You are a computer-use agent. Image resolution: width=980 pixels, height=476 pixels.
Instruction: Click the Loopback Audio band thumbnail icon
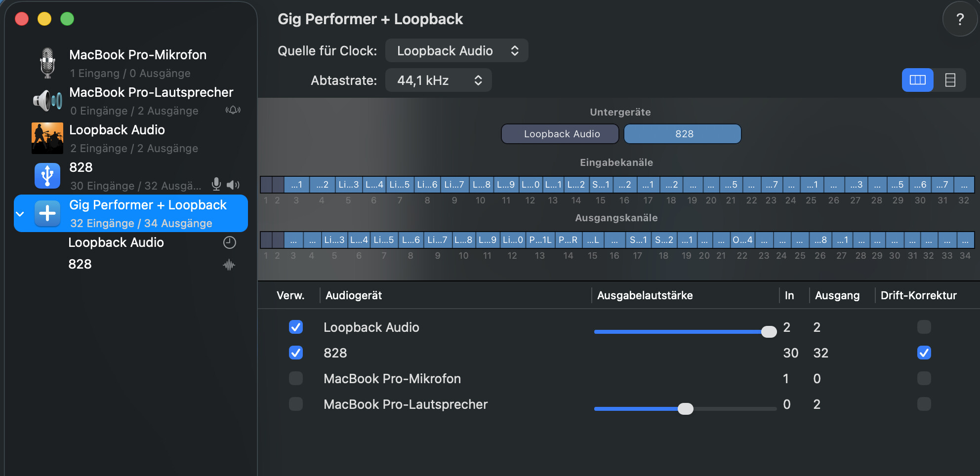47,138
